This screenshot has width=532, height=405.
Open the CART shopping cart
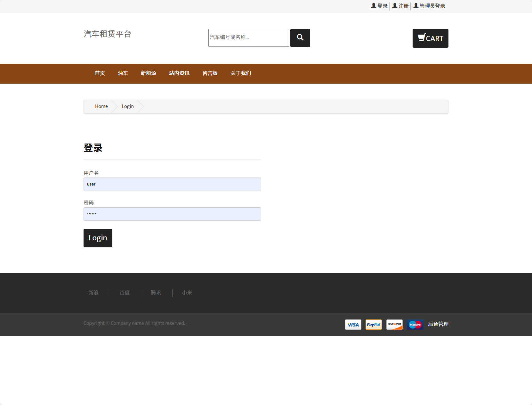pyautogui.click(x=430, y=38)
